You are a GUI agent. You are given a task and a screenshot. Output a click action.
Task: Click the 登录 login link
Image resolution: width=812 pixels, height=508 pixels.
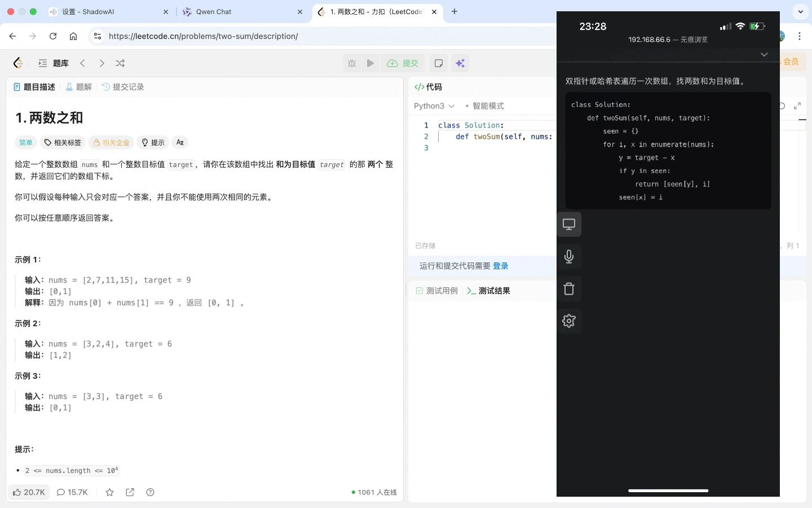click(x=501, y=266)
